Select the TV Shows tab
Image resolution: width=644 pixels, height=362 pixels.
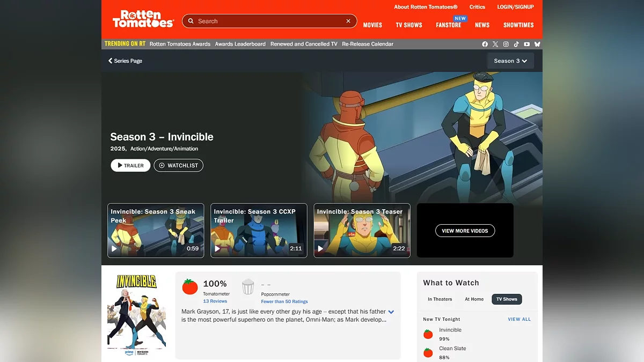(507, 299)
